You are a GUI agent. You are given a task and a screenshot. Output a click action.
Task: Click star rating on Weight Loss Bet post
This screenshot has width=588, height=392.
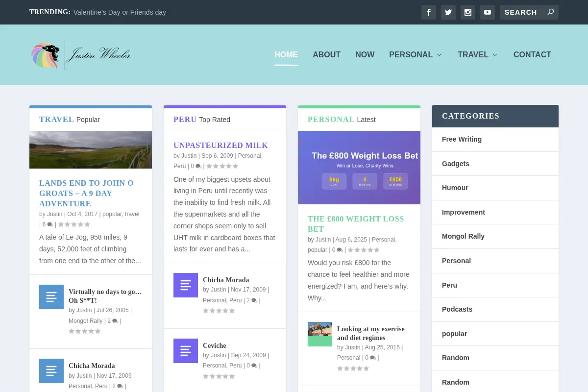point(364,250)
